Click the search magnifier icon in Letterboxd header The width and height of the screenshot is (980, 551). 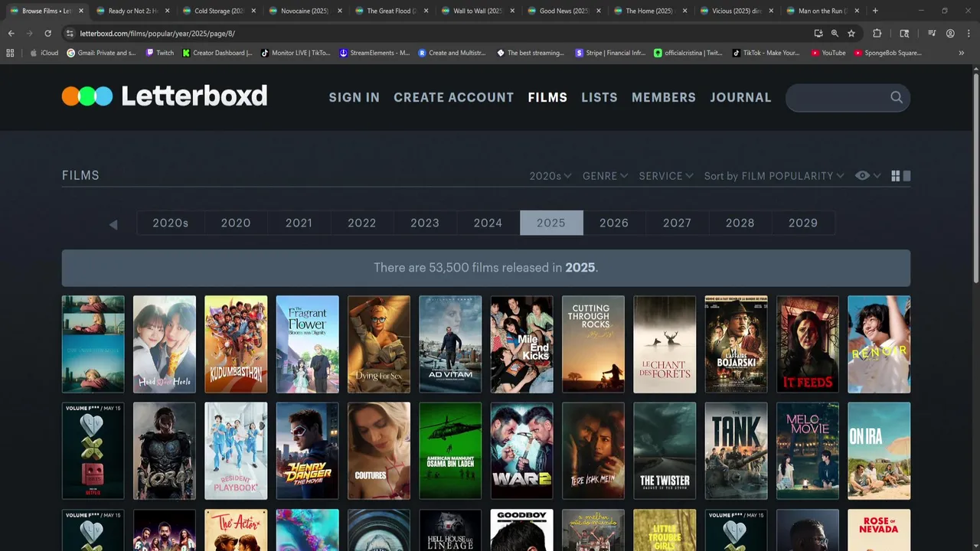pyautogui.click(x=897, y=97)
